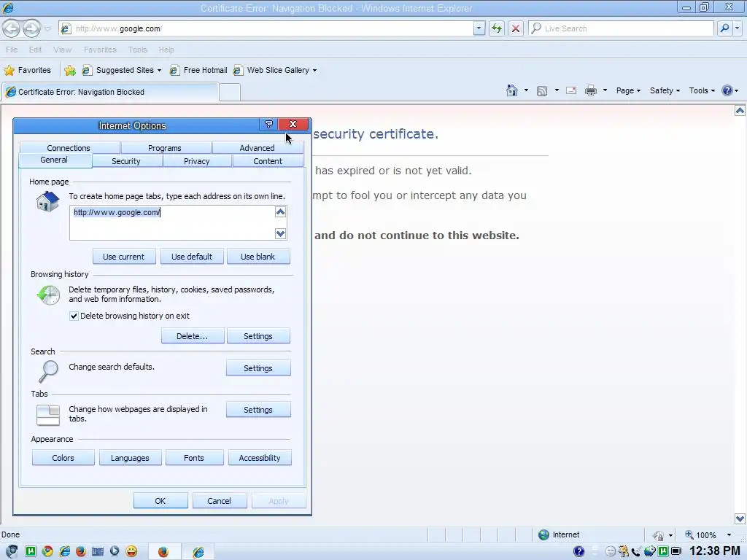The image size is (747, 560).
Task: Switch to the Programs tab
Action: [x=165, y=147]
